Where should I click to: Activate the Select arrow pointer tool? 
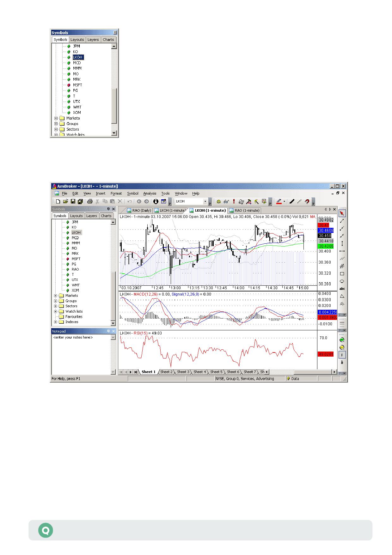[342, 213]
